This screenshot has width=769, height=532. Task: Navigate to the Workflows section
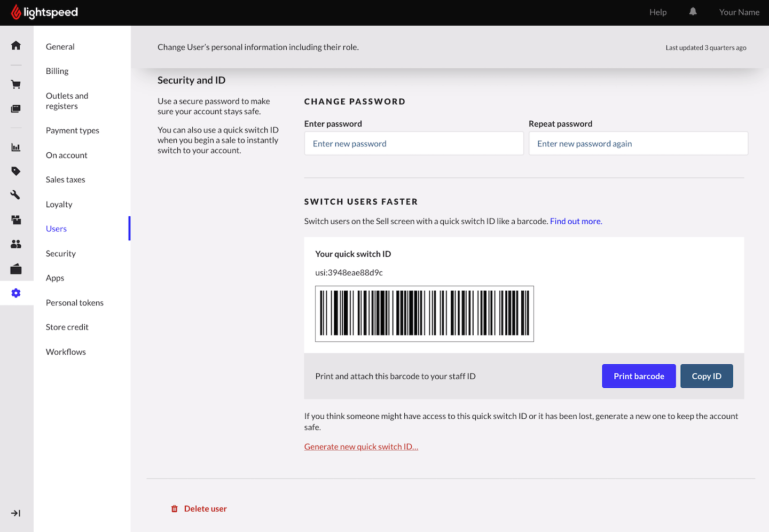tap(66, 351)
